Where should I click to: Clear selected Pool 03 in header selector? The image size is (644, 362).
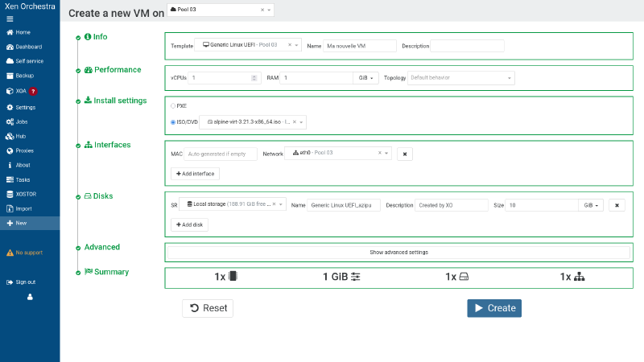pyautogui.click(x=262, y=10)
